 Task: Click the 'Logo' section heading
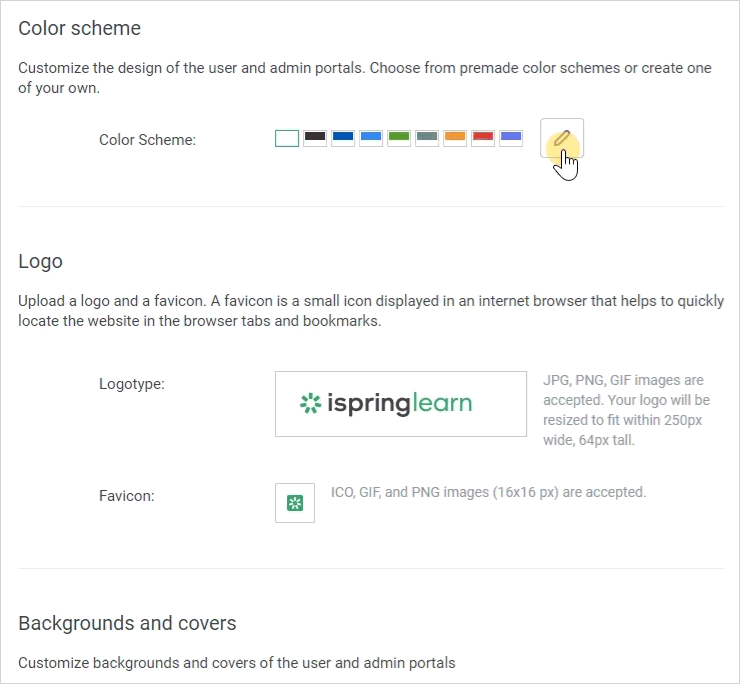point(40,262)
